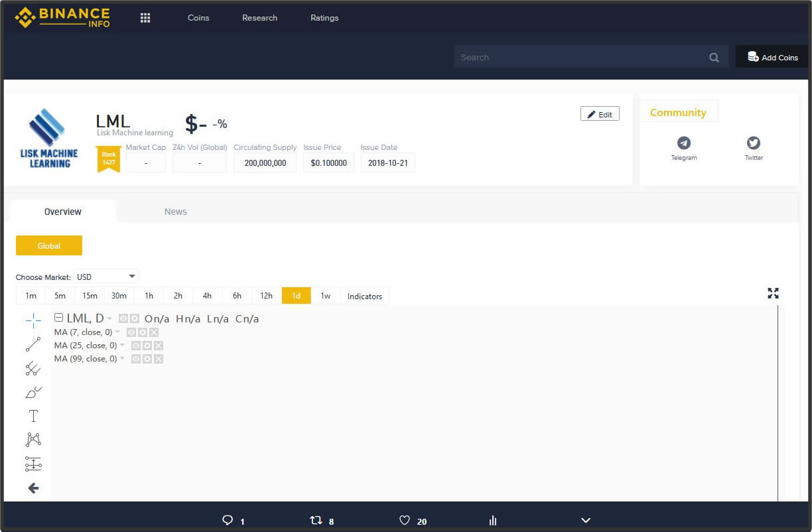The height and width of the screenshot is (532, 812).
Task: Open the Coins menu
Action: [198, 18]
